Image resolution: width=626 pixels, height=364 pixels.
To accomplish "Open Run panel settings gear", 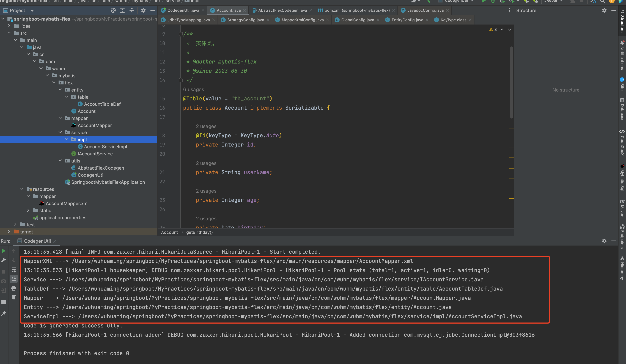I will click(x=604, y=241).
